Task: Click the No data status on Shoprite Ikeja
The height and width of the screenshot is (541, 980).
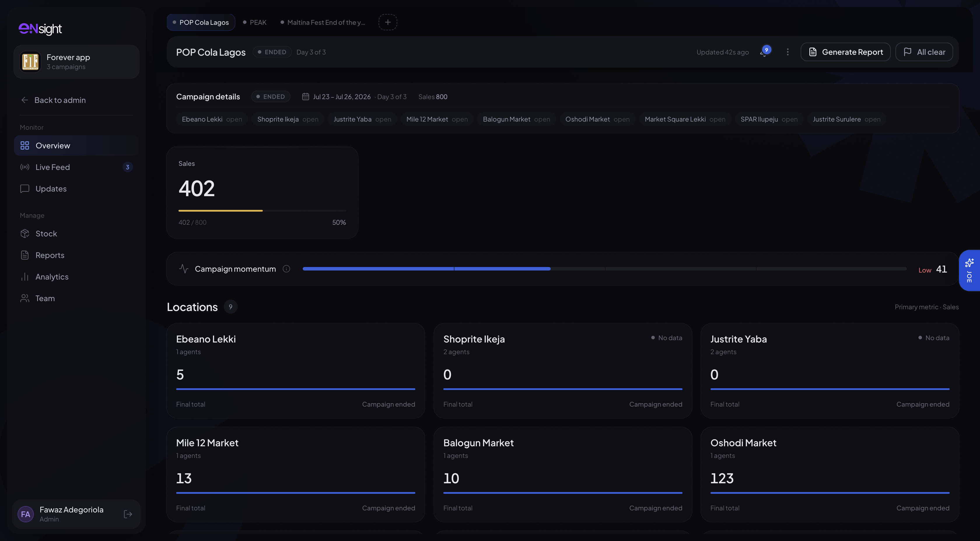Action: 666,338
